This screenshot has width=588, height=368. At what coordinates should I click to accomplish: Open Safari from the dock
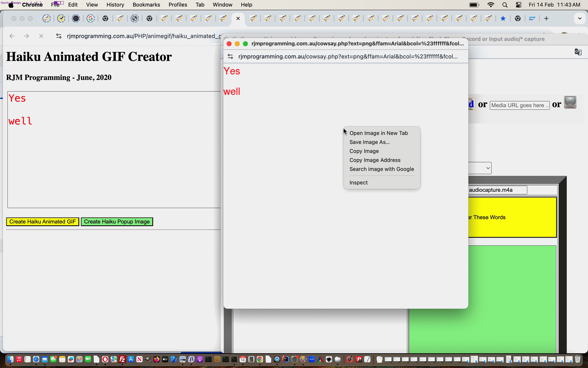point(36,359)
